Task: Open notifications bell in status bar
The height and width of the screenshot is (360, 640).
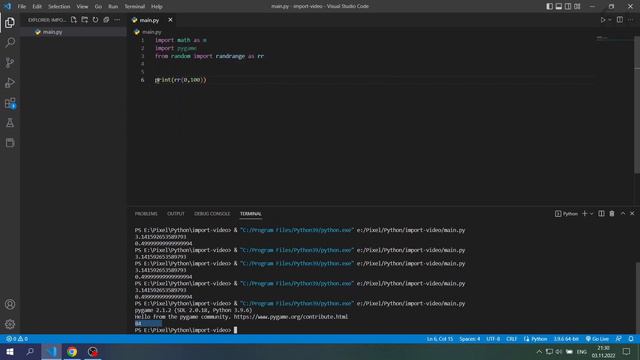Action: [631, 339]
